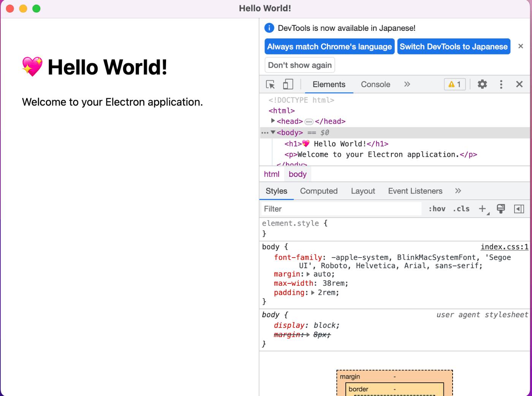Toggle the computed styles sidebar icon
The width and height of the screenshot is (532, 396).
[519, 209]
